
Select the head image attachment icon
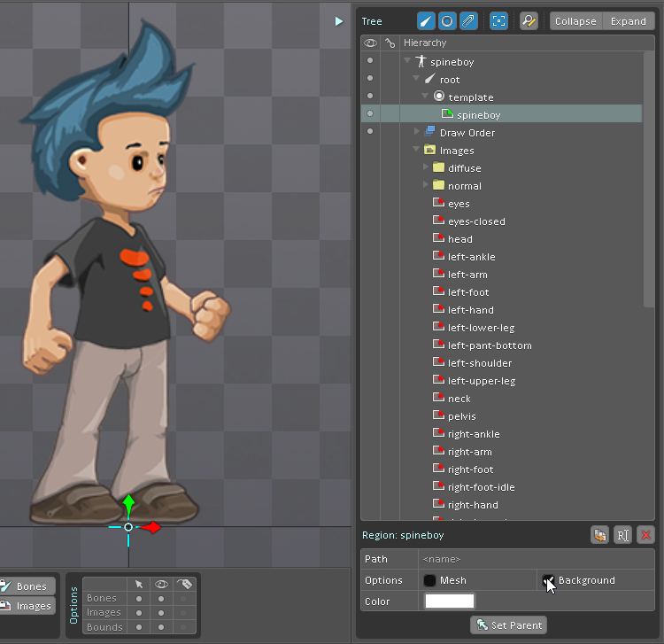[438, 238]
